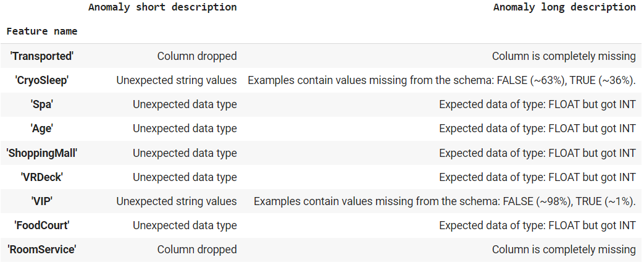Click 'Column is completely missing' for Transported
The height and width of the screenshot is (265, 644).
click(564, 56)
